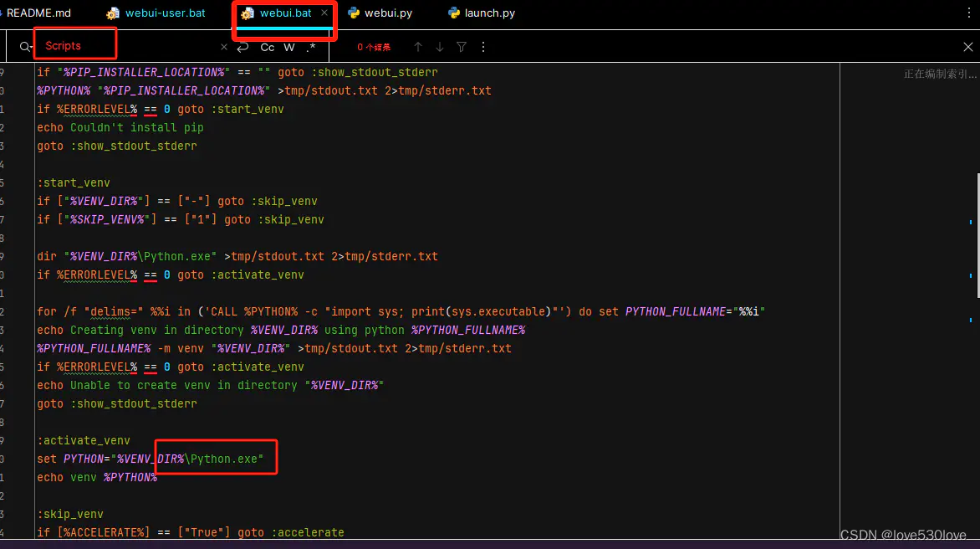Open editor tabs three-dot menu
The height and width of the screenshot is (549, 980).
969,13
